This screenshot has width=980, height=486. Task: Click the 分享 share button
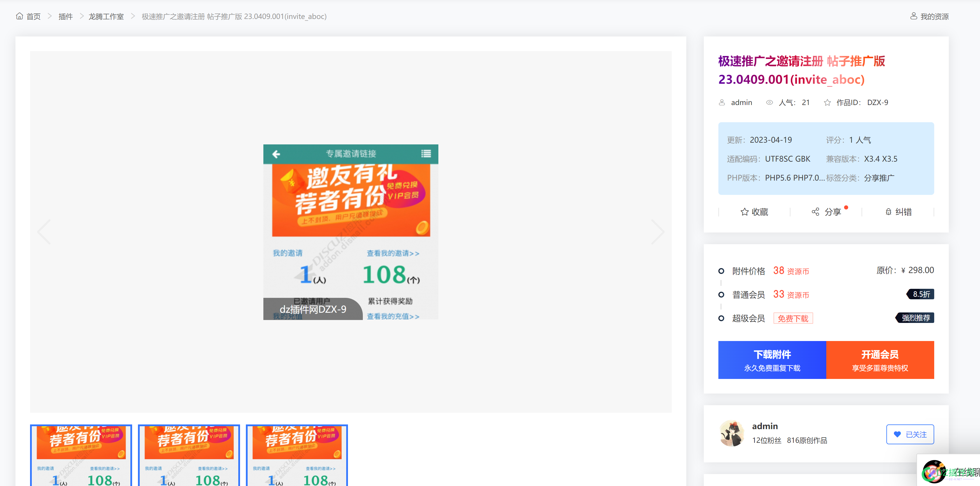point(826,211)
